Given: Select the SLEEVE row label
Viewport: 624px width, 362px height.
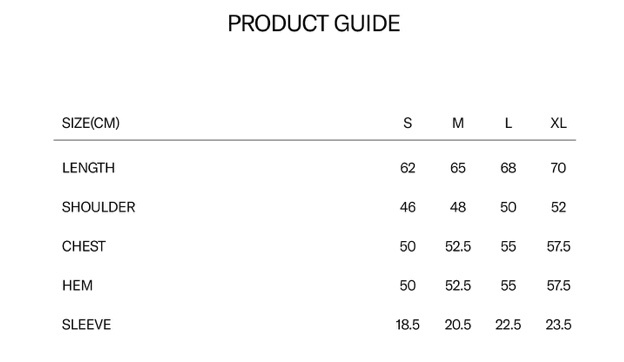Looking at the screenshot, I should 86,325.
